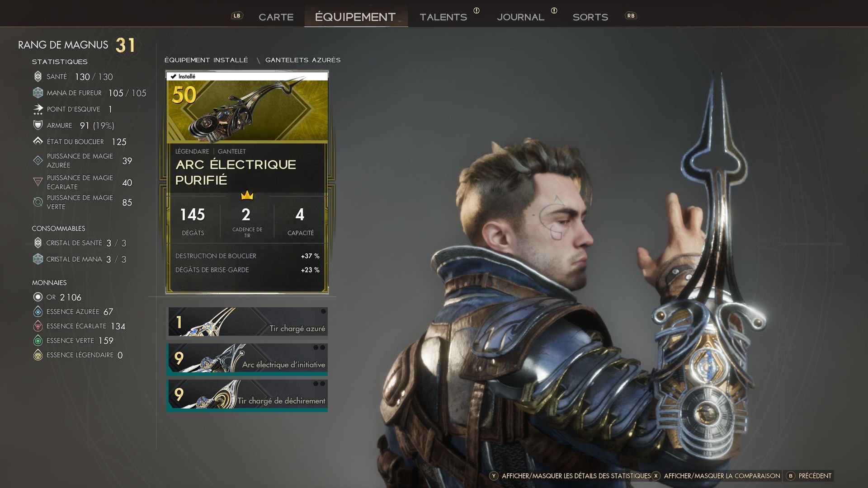Click the Puissance de magie verte icon
868x488 pixels.
(38, 202)
